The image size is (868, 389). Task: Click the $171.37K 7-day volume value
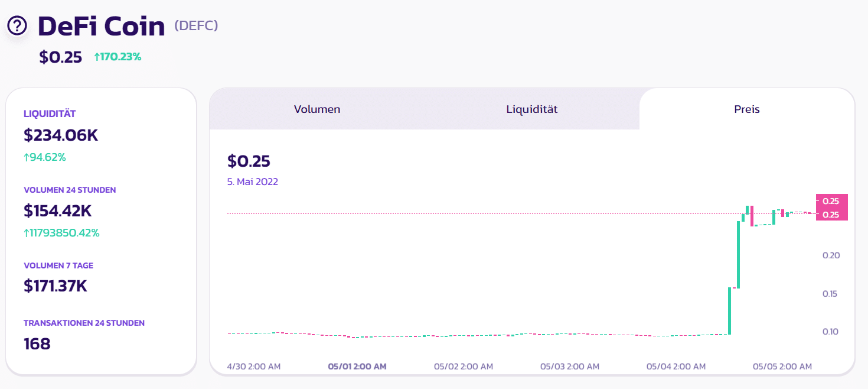click(56, 286)
